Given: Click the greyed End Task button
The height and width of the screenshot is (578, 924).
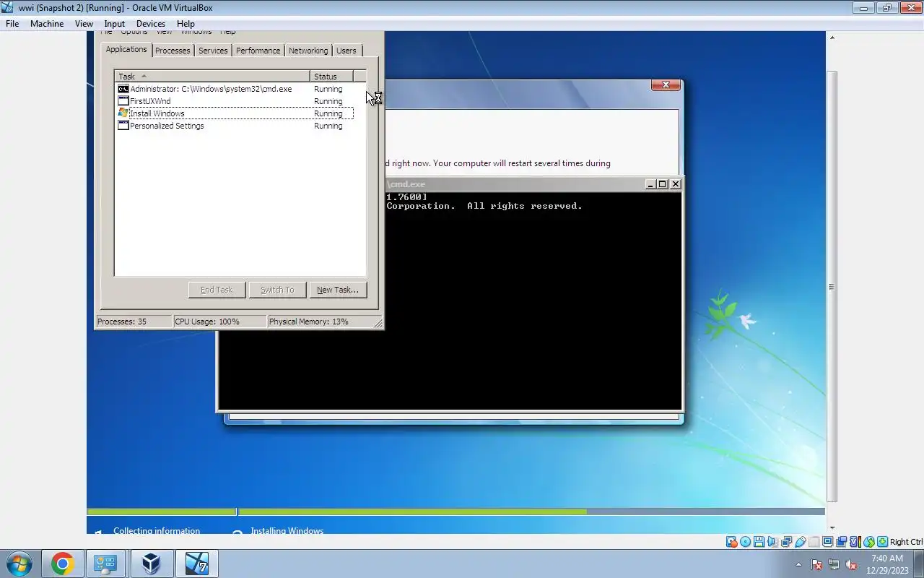Looking at the screenshot, I should click(x=217, y=290).
